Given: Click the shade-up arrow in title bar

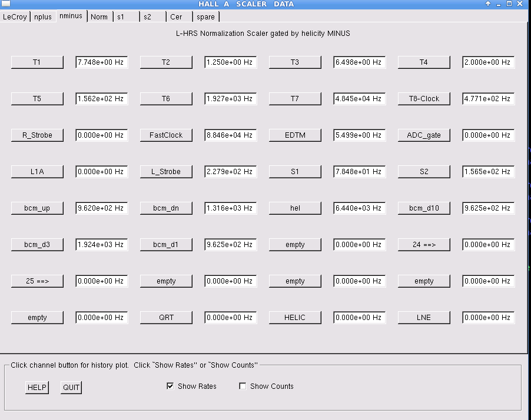Looking at the screenshot, I should point(488,4).
